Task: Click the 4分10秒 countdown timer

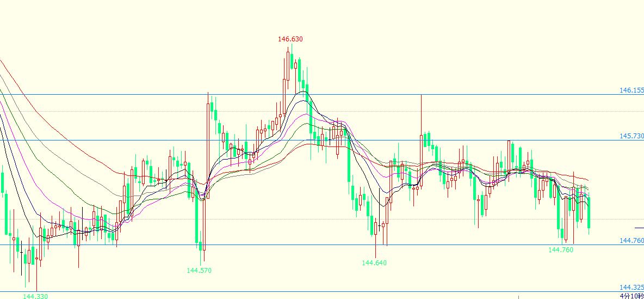Action: coord(631,296)
